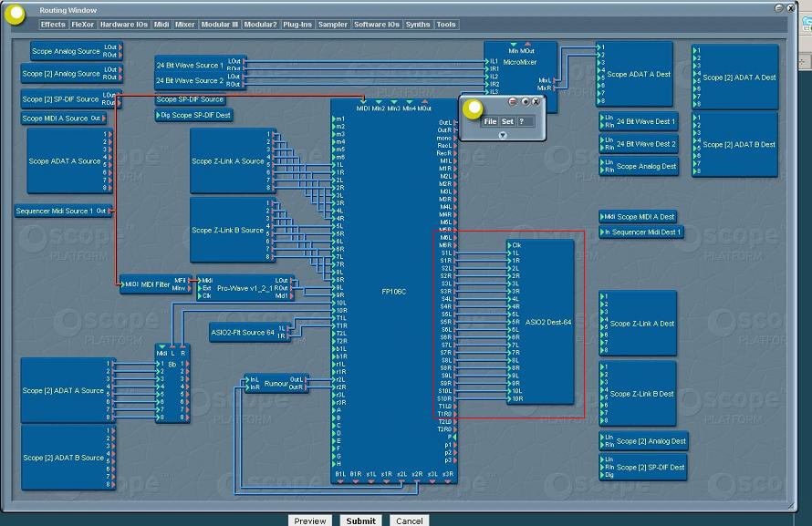Select the MIDI Filter module

[155, 284]
